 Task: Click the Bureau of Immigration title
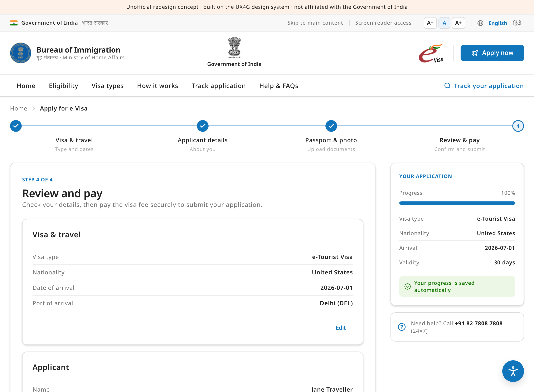(x=78, y=50)
